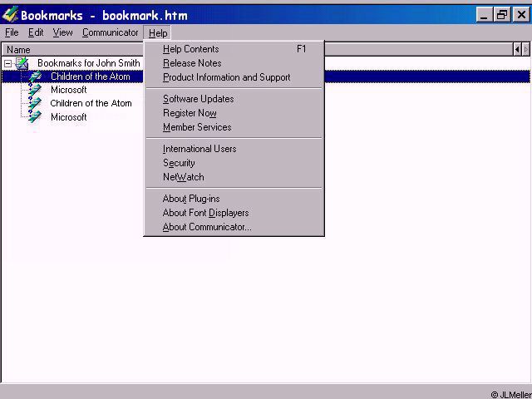Click the bookmark icon of highlighted Children of the Atom
This screenshot has width=532, height=399.
coord(35,76)
